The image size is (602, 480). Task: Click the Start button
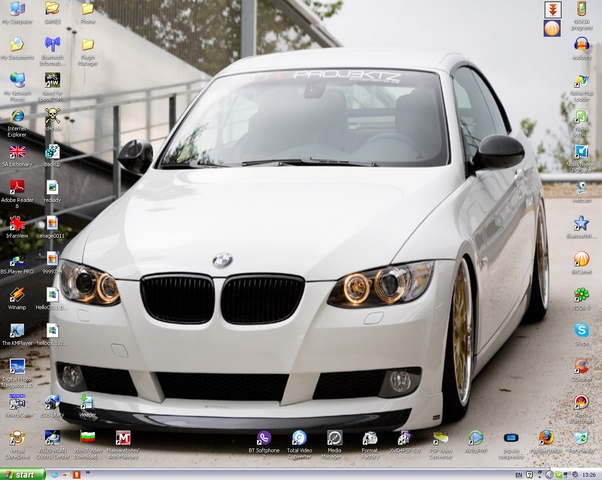click(23, 475)
